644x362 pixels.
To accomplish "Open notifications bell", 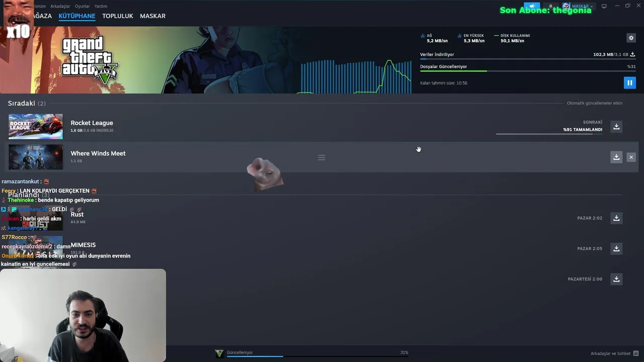I will [550, 7].
